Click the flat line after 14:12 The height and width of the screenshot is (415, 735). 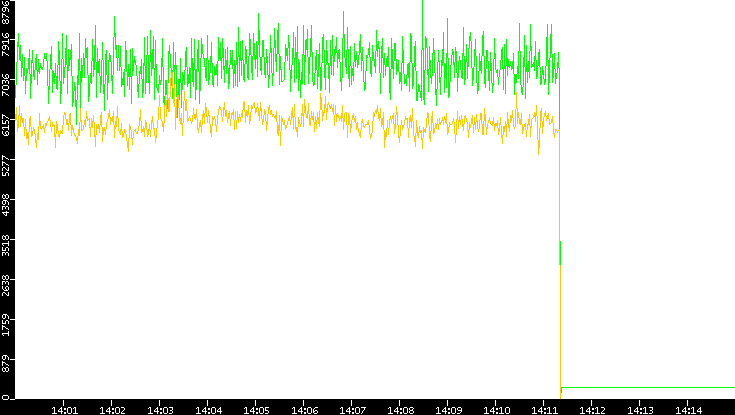(650, 387)
